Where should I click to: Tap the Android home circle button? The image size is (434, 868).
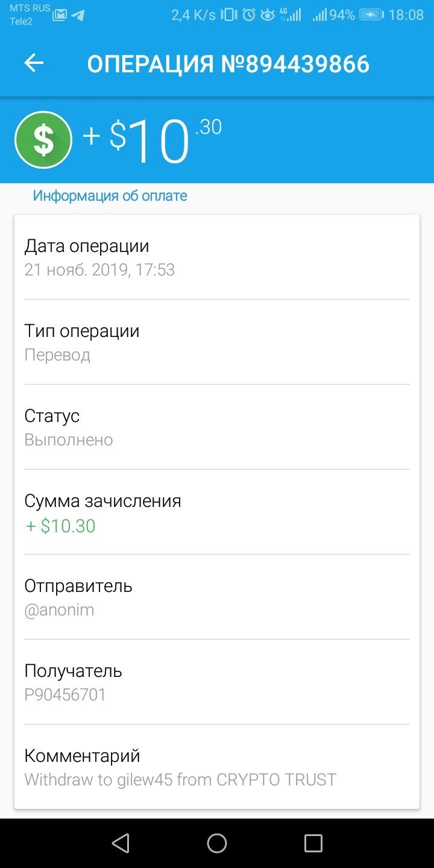(x=217, y=843)
